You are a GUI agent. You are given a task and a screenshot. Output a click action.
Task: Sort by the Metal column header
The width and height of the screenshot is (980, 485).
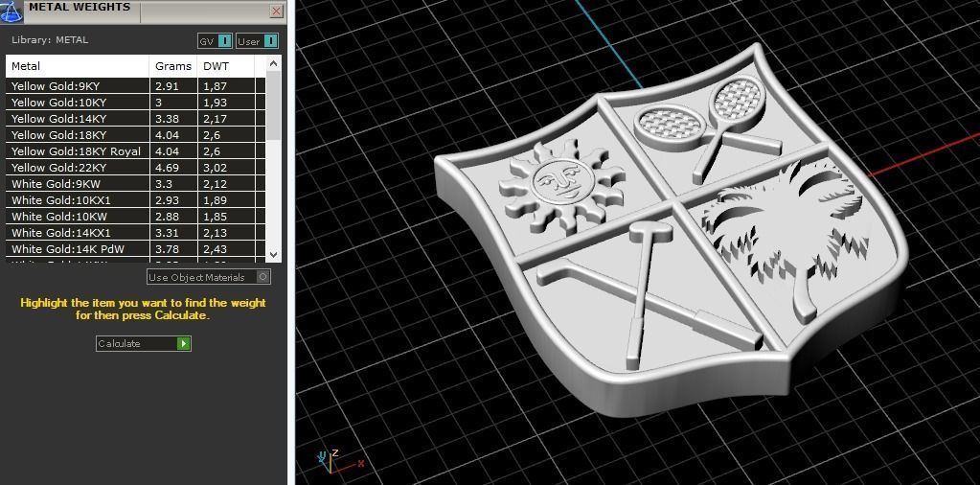click(78, 65)
